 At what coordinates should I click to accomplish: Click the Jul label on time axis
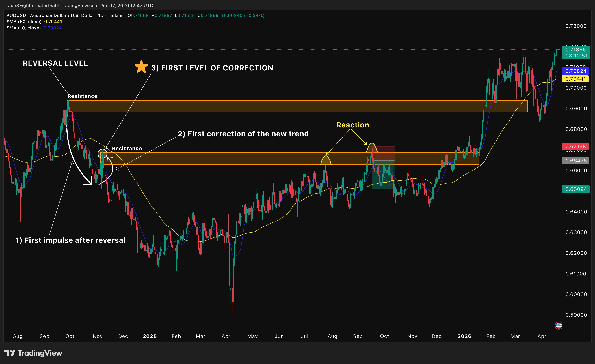click(305, 336)
